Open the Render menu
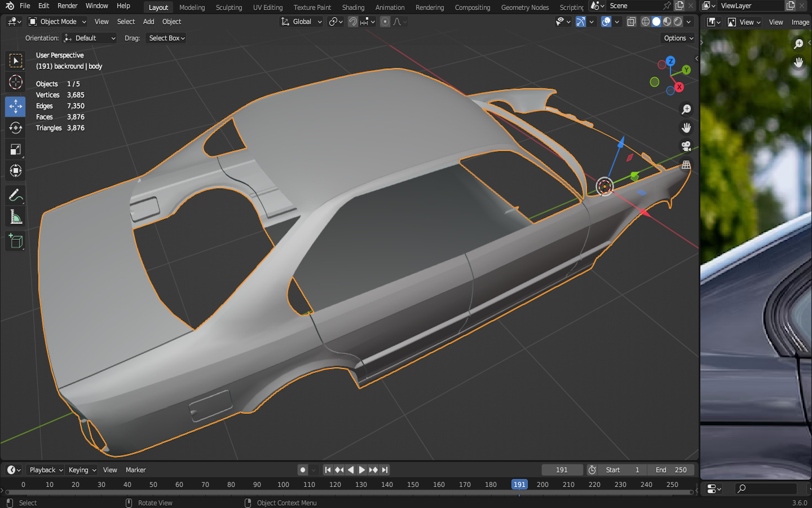 (x=67, y=6)
